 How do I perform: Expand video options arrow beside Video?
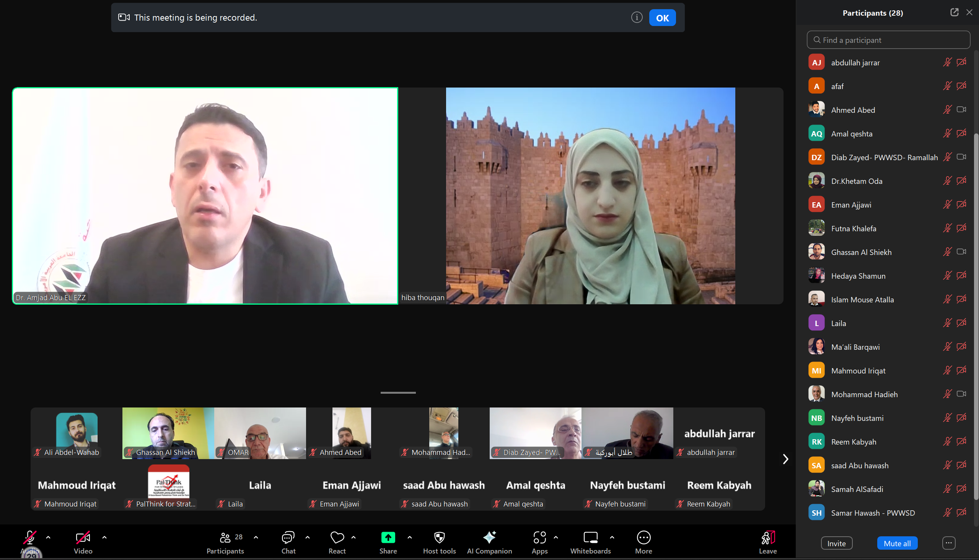(104, 537)
